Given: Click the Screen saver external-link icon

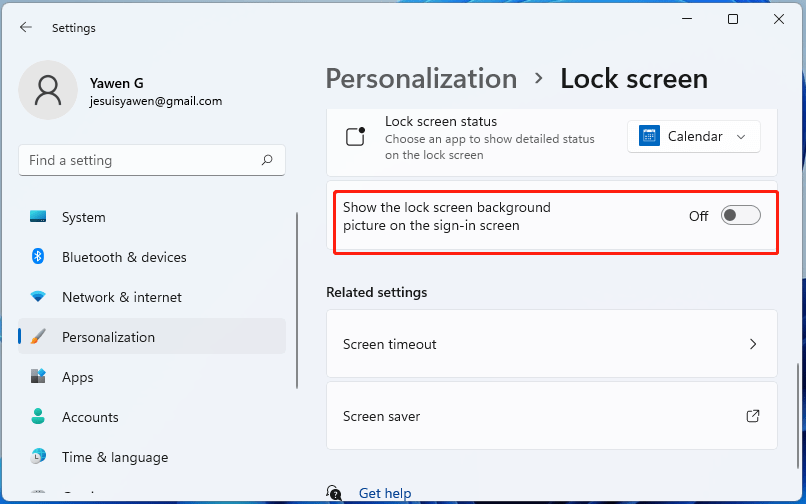Looking at the screenshot, I should click(x=753, y=416).
